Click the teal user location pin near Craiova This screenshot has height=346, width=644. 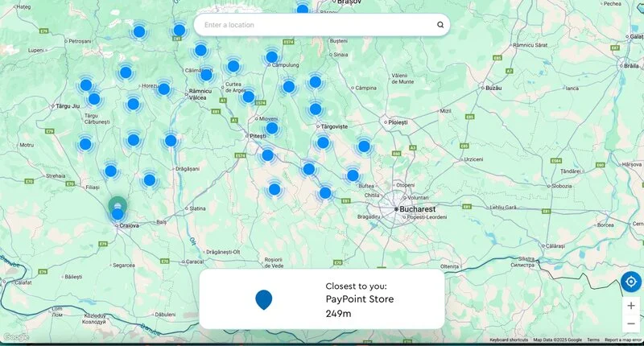[118, 203]
